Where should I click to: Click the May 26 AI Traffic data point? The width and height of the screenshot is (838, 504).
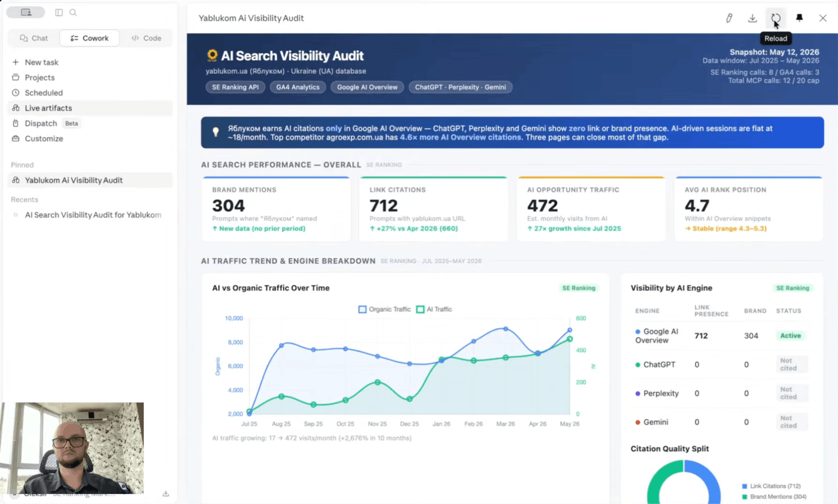(570, 339)
